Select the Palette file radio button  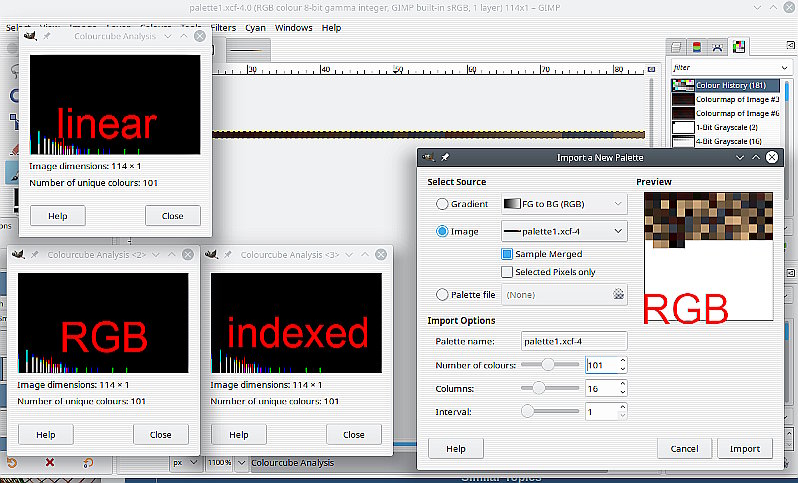(442, 295)
